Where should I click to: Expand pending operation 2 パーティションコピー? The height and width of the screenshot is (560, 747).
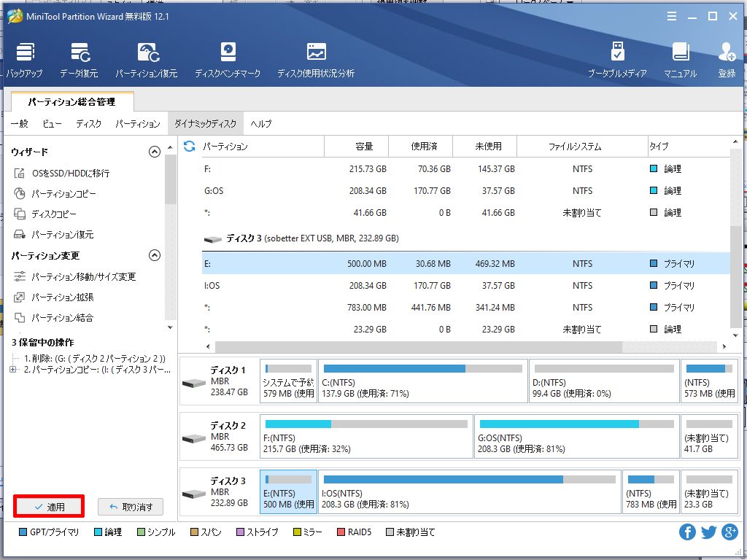tap(13, 370)
